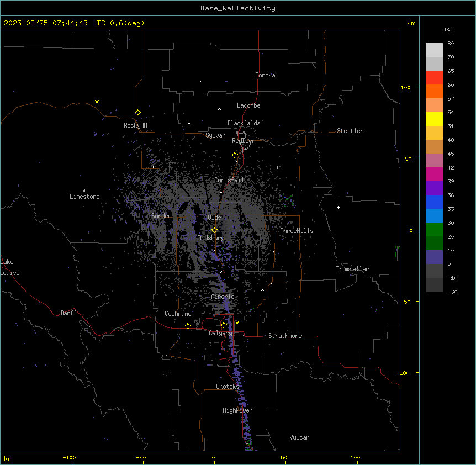Image resolution: width=476 pixels, height=465 pixels.
Task: Click the km unit label at top right
Action: [x=411, y=23]
